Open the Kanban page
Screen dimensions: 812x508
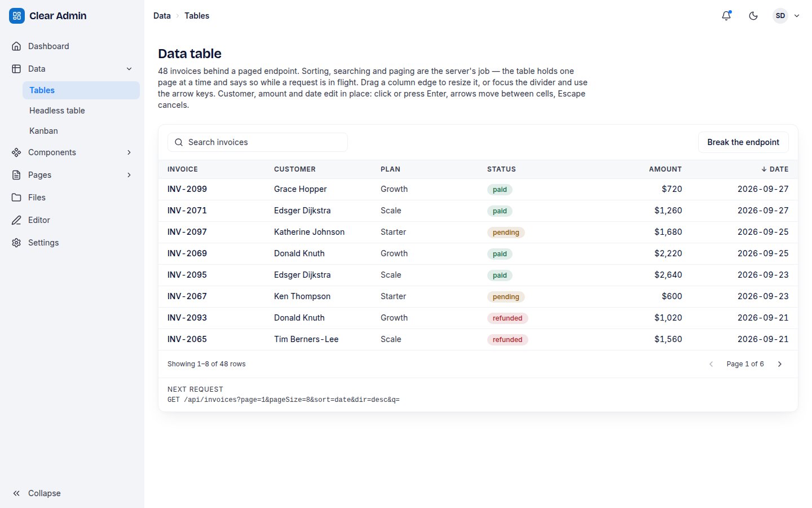tap(81, 131)
